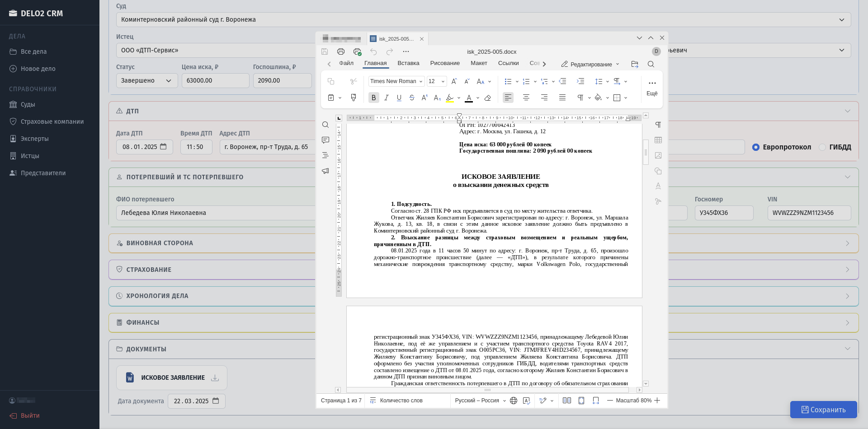Click Ещё more tools button
Image resolution: width=868 pixels, height=429 pixels.
[x=652, y=88]
